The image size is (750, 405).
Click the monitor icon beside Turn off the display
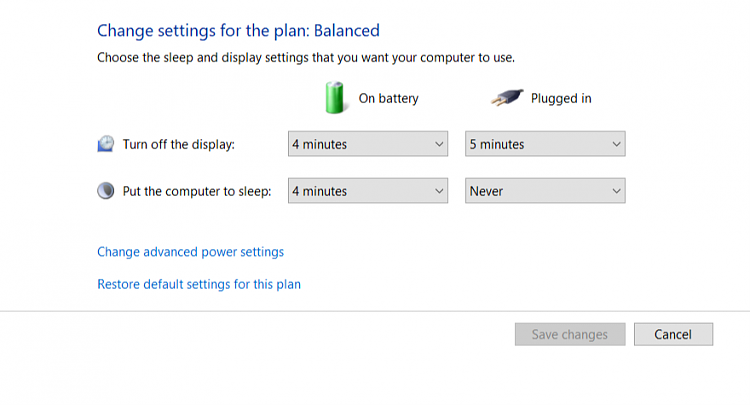point(106,144)
